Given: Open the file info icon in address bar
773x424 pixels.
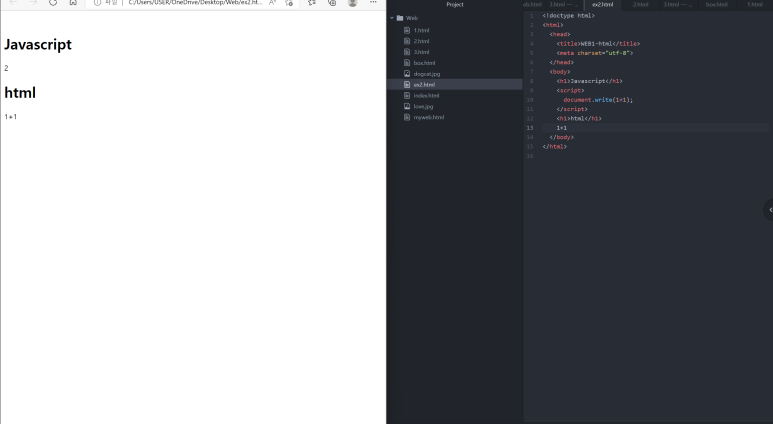Looking at the screenshot, I should pos(97,3).
